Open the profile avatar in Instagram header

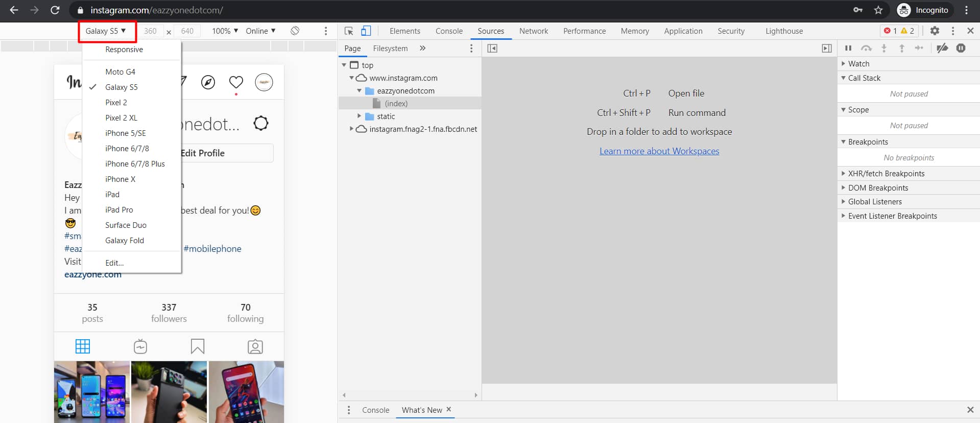pos(264,82)
